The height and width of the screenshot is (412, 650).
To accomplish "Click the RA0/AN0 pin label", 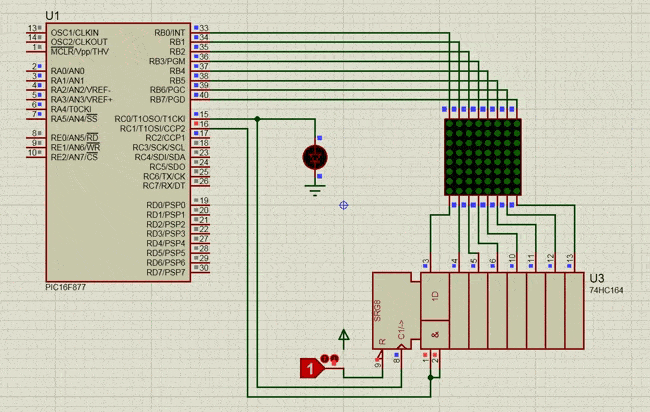I will click(x=68, y=71).
